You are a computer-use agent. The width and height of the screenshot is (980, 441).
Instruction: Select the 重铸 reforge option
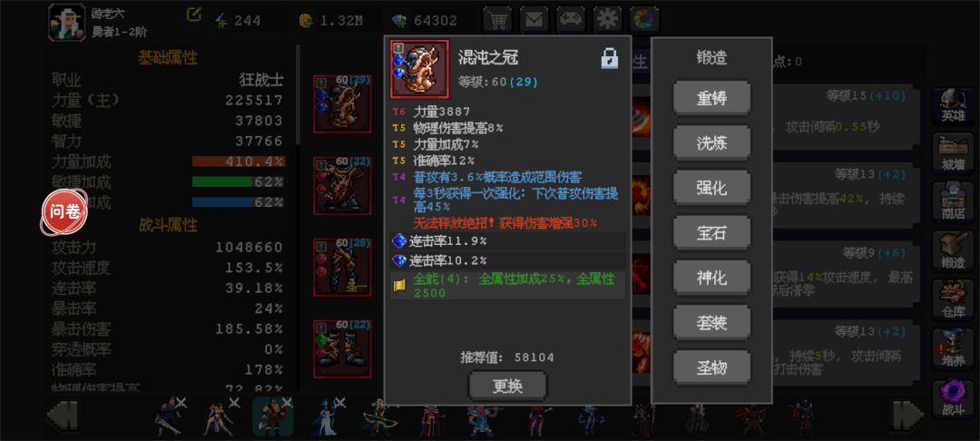(711, 98)
